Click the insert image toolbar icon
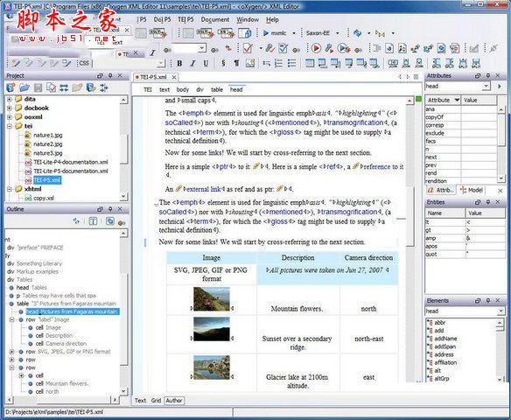Viewport: 511px width, 420px height. (250, 63)
